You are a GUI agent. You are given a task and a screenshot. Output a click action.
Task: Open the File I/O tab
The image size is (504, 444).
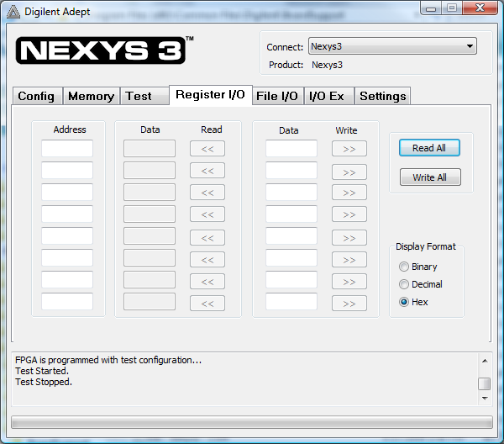tap(277, 96)
